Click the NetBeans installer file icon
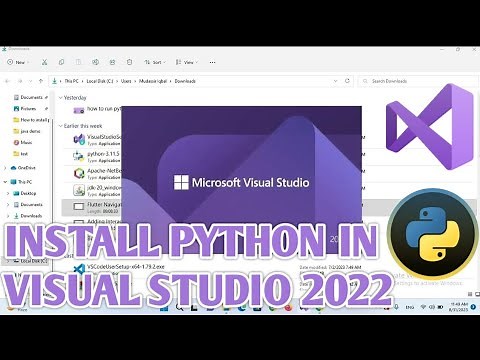 pos(79,173)
